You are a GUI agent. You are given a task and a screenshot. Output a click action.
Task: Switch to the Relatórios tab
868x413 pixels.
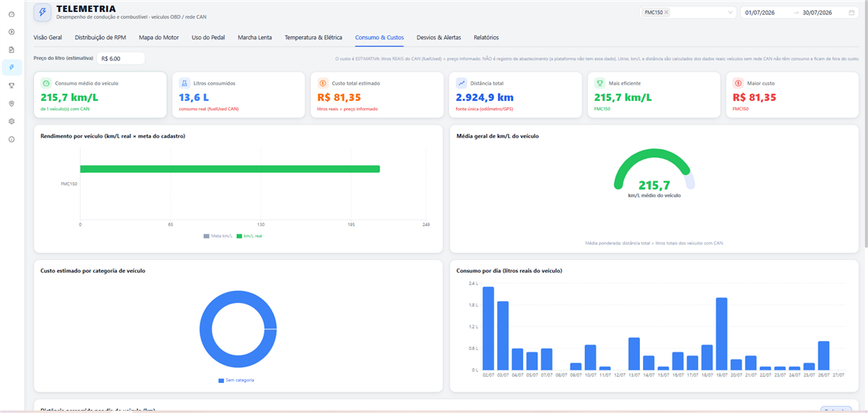[486, 38]
